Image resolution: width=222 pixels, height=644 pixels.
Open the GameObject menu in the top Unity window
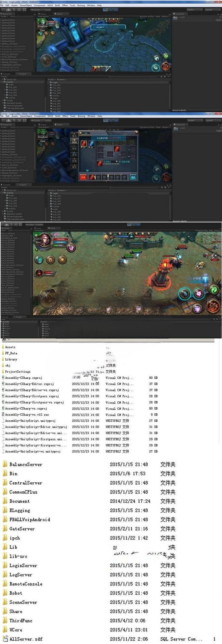point(26,5)
